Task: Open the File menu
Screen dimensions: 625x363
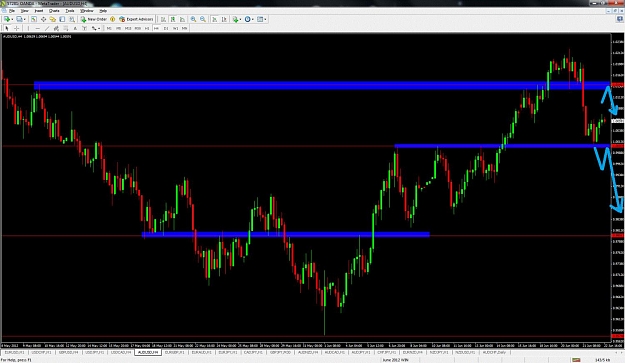Action: 12,11
